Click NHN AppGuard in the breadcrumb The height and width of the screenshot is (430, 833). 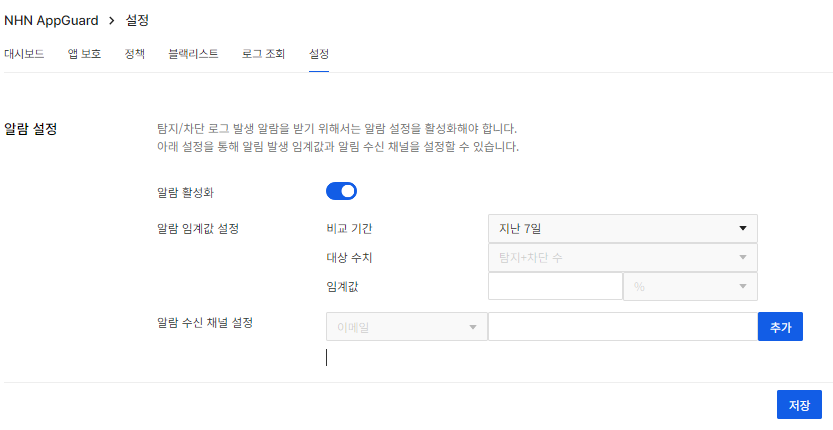(51, 21)
